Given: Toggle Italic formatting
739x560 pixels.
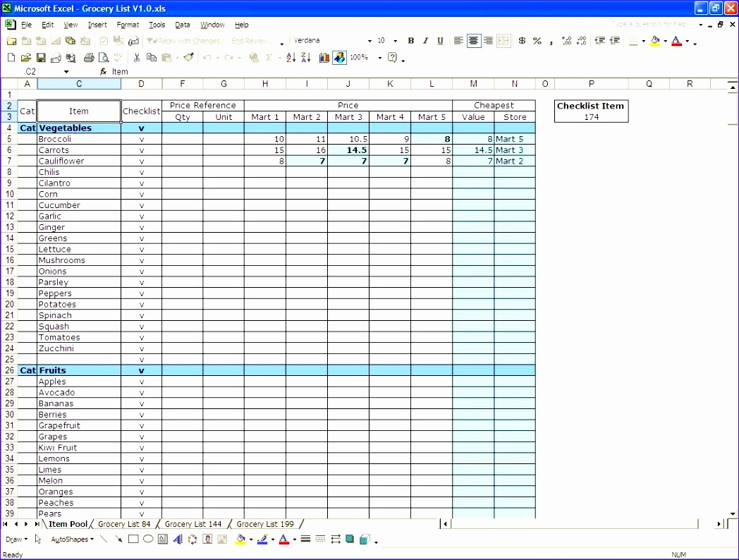Looking at the screenshot, I should pyautogui.click(x=426, y=41).
